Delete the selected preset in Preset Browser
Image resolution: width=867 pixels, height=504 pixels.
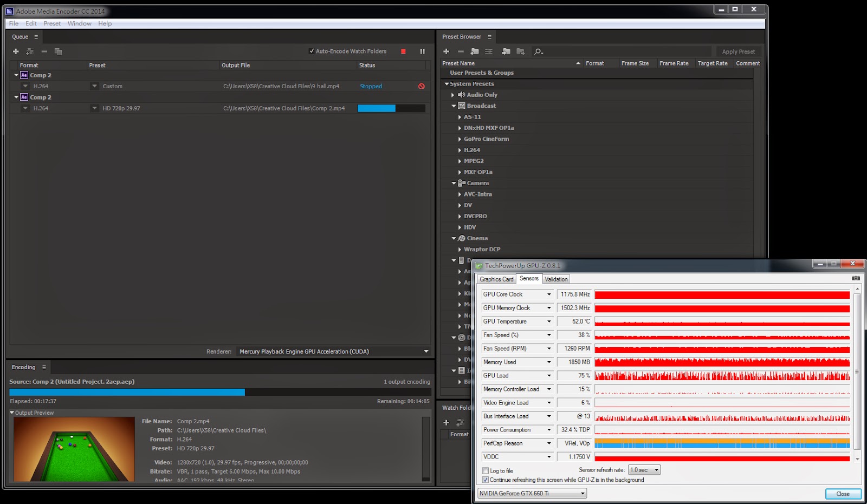[x=461, y=51]
